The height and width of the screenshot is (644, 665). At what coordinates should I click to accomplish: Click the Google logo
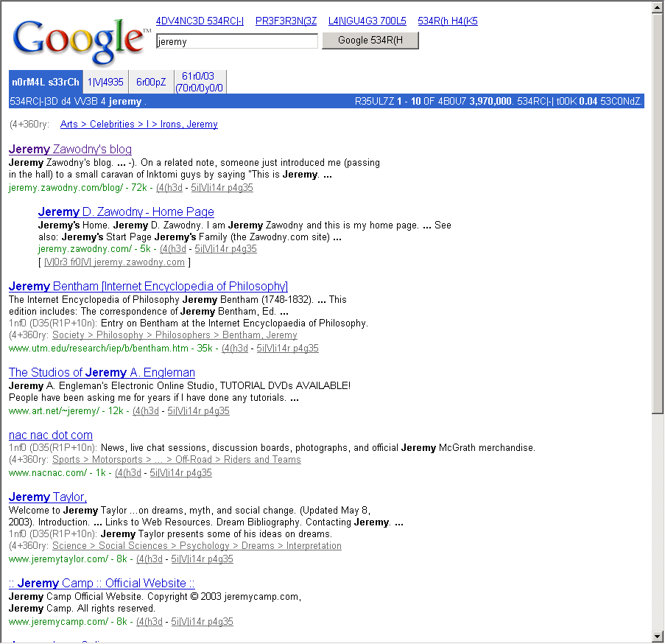80,41
